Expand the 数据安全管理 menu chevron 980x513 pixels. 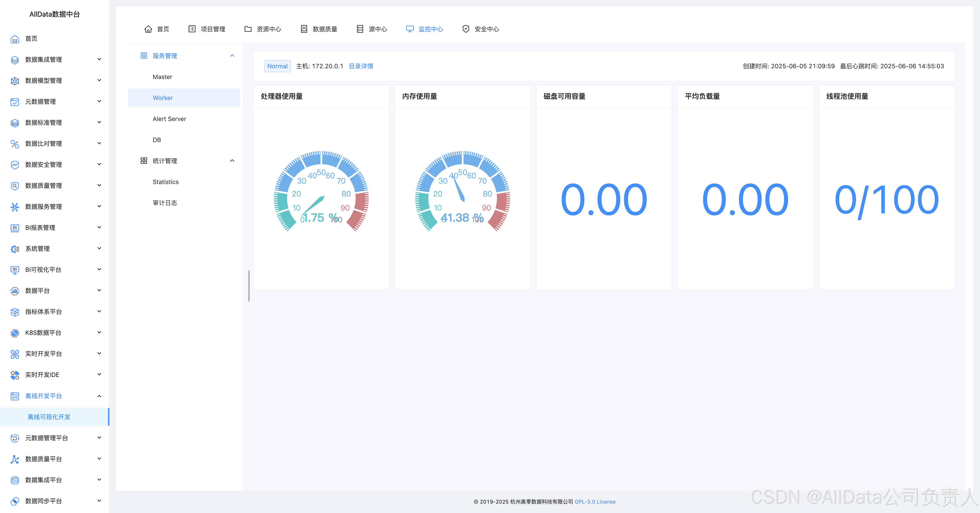99,164
